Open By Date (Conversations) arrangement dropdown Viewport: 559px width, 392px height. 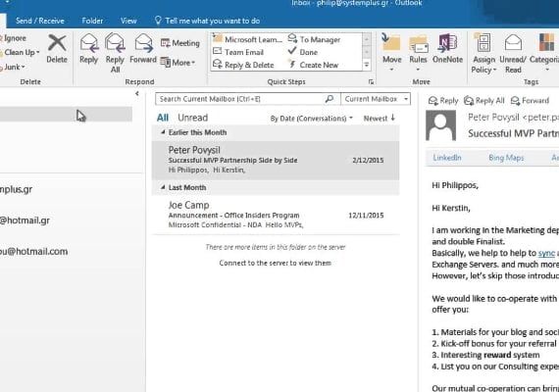[311, 119]
